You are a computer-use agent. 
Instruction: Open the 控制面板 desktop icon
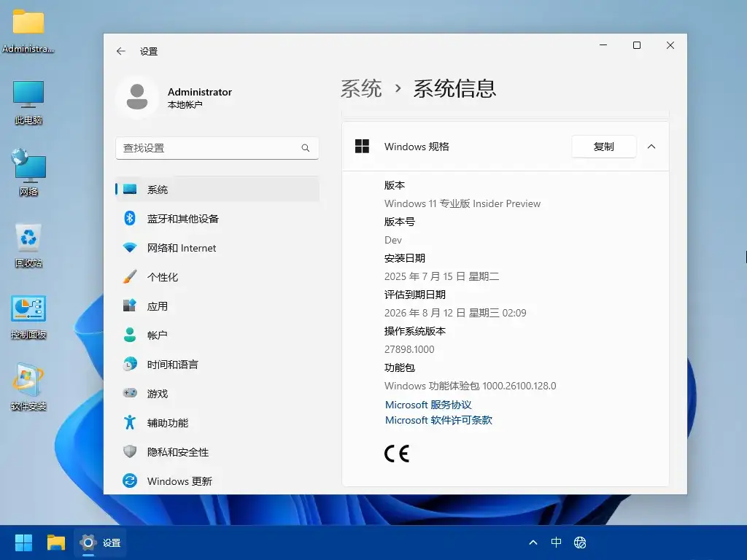point(28,317)
